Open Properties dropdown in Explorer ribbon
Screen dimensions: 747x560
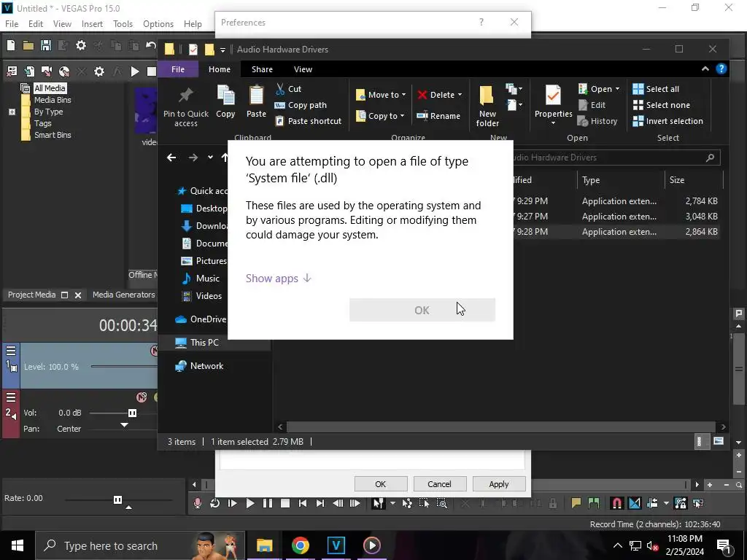point(553,122)
